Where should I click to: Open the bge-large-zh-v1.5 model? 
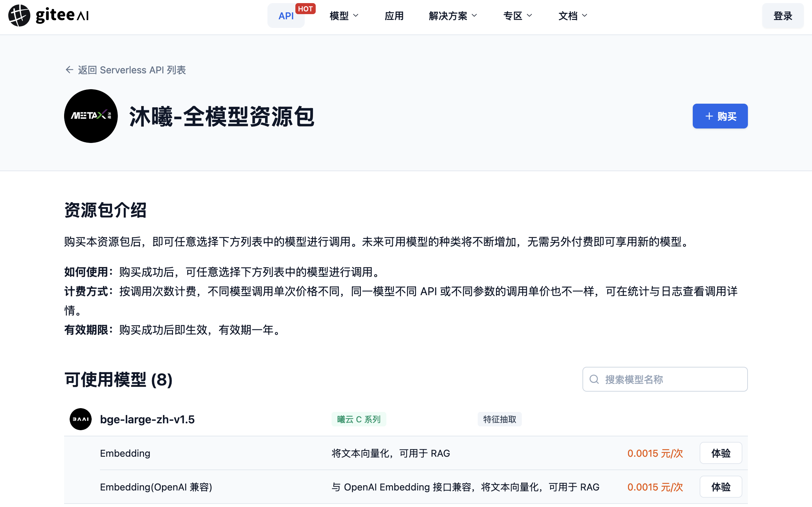click(x=147, y=419)
